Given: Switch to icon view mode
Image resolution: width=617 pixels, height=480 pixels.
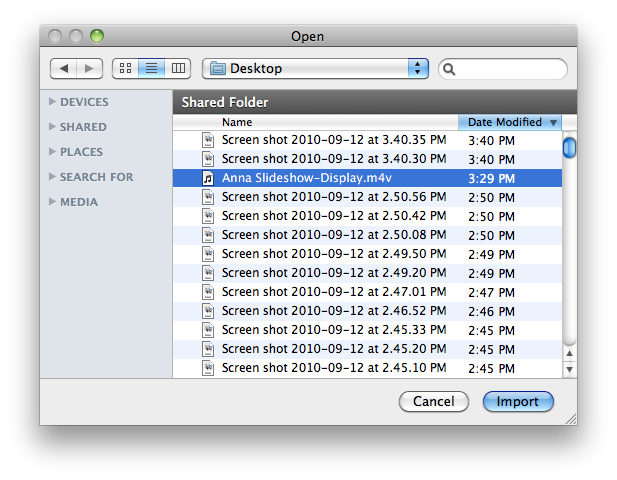Looking at the screenshot, I should click(x=126, y=69).
